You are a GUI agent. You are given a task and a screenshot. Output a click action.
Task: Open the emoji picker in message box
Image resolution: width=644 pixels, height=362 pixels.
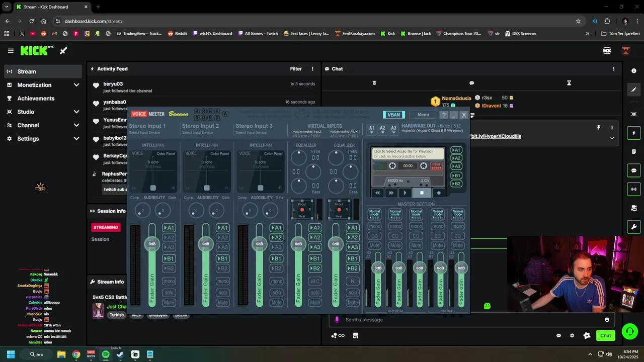[x=607, y=320]
